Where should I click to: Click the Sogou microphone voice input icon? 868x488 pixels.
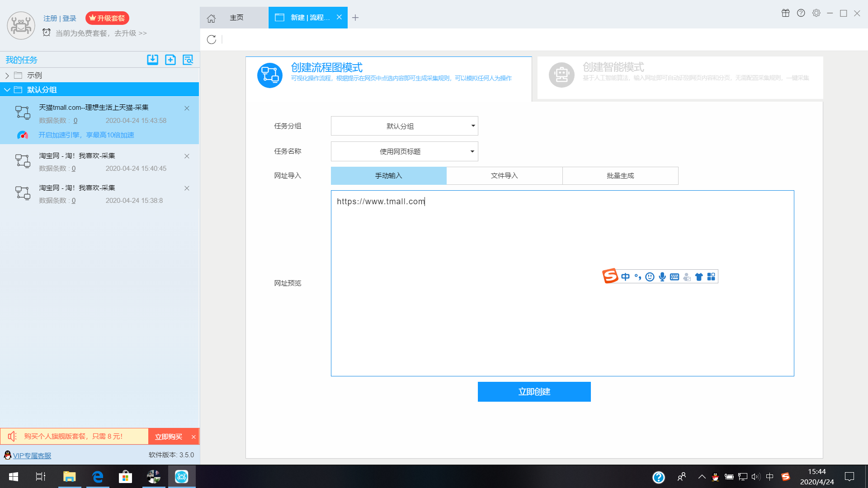pos(662,277)
